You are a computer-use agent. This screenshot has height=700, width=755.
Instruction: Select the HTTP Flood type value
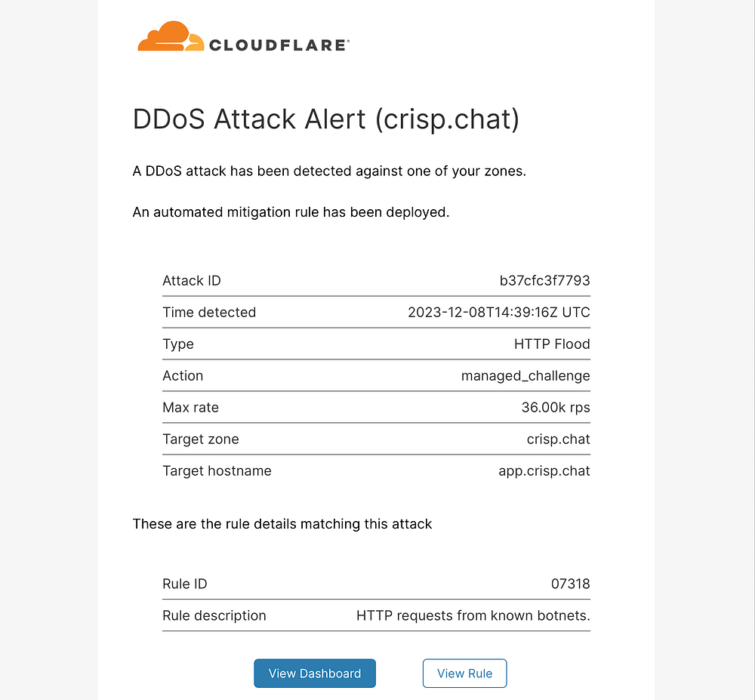click(x=552, y=344)
